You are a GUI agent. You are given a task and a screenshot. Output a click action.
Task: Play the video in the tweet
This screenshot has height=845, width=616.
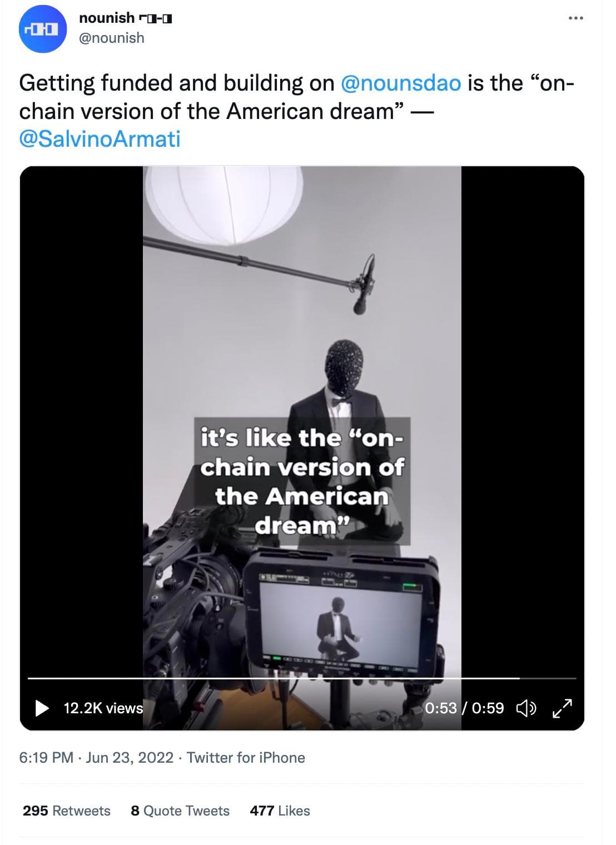tap(42, 708)
